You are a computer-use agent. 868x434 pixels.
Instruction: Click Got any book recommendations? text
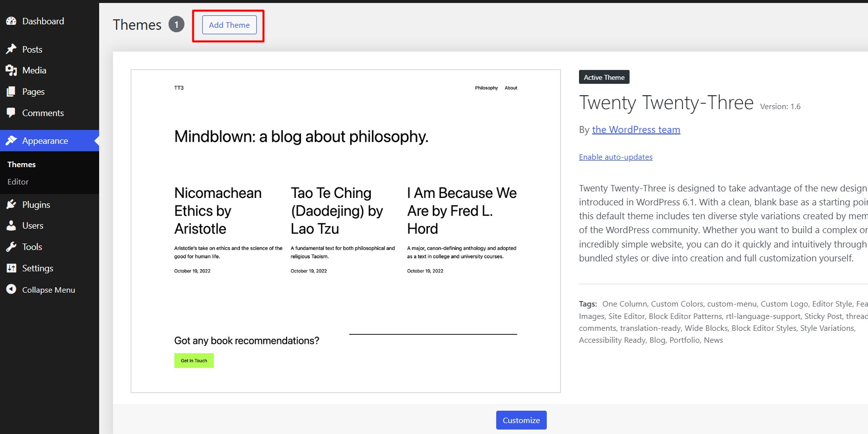[247, 341]
